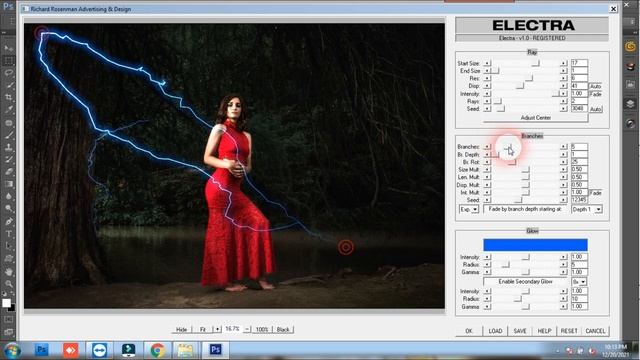Click the Start Size slider thumb

536,63
